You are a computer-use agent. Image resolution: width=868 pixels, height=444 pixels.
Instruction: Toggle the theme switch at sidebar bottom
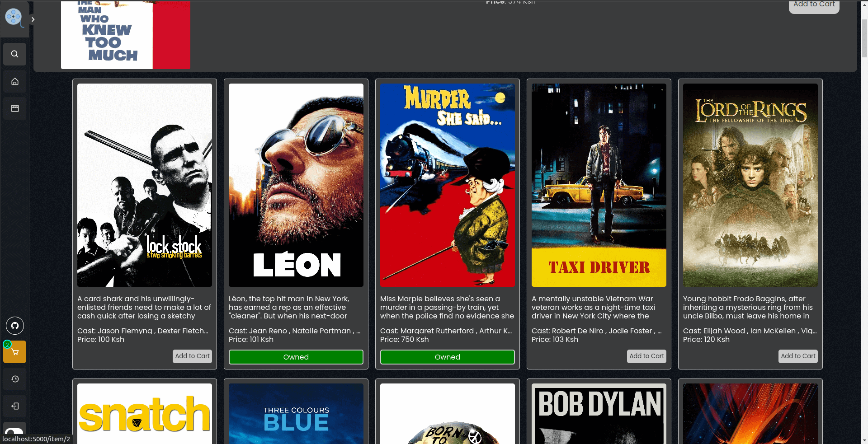click(x=14, y=432)
